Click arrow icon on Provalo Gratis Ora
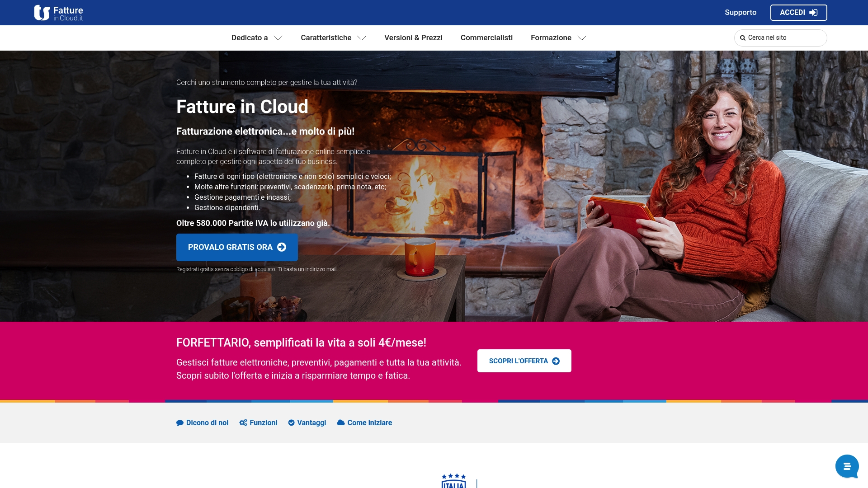 (x=282, y=247)
